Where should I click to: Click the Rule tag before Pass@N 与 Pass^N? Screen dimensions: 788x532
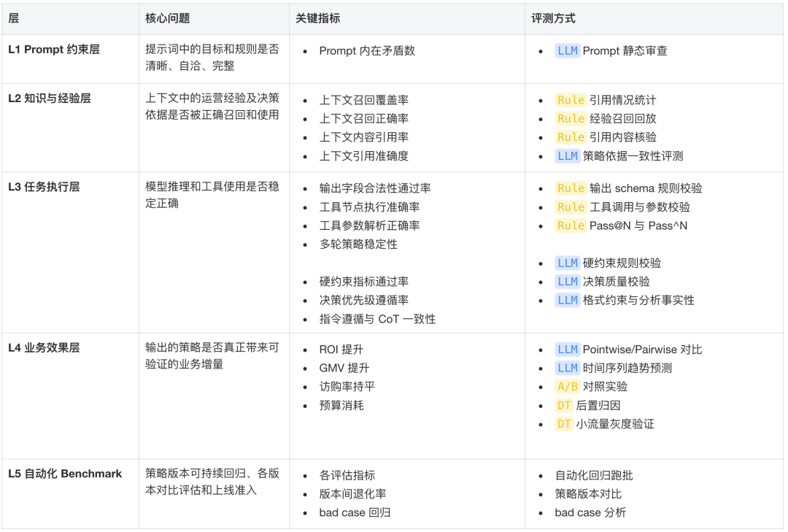coord(571,225)
